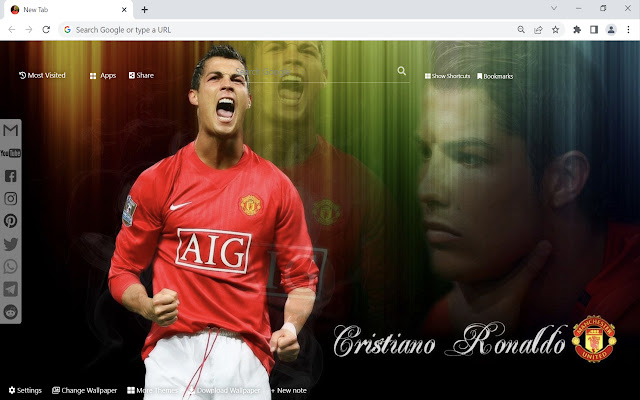Bookmark this tab with the star
Image resolution: width=640 pixels, height=400 pixels.
pyautogui.click(x=556, y=29)
